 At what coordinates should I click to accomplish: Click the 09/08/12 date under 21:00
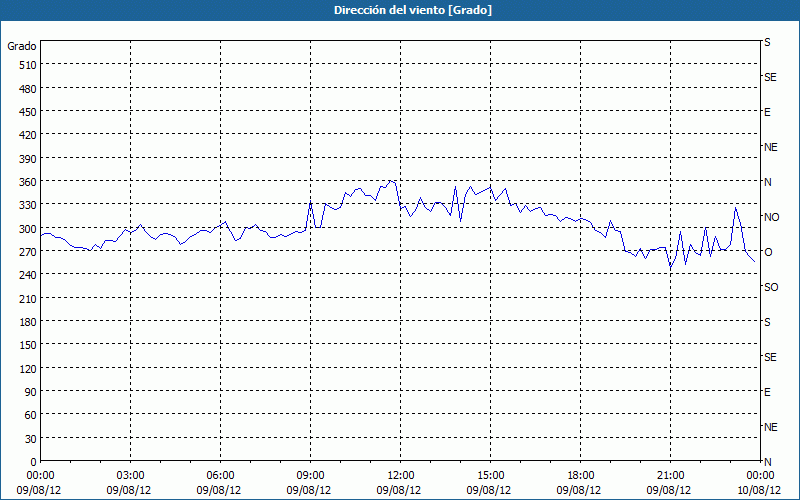[x=669, y=490]
